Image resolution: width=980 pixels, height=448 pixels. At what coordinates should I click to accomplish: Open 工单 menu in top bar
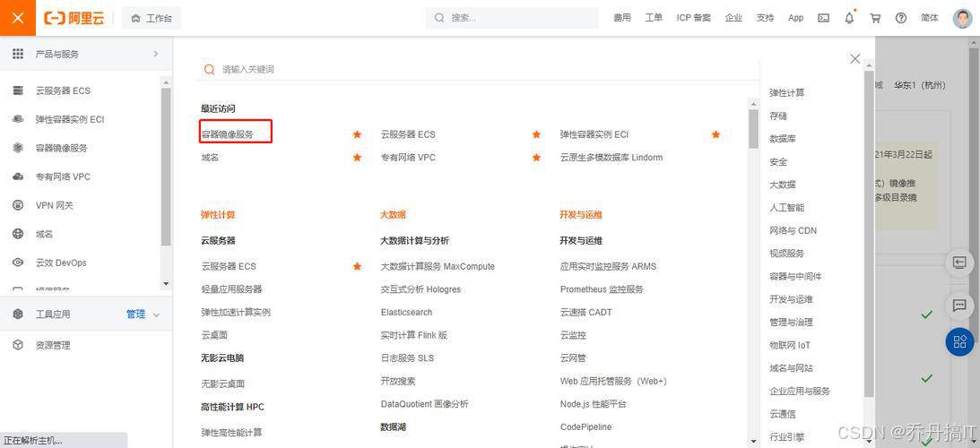[654, 18]
